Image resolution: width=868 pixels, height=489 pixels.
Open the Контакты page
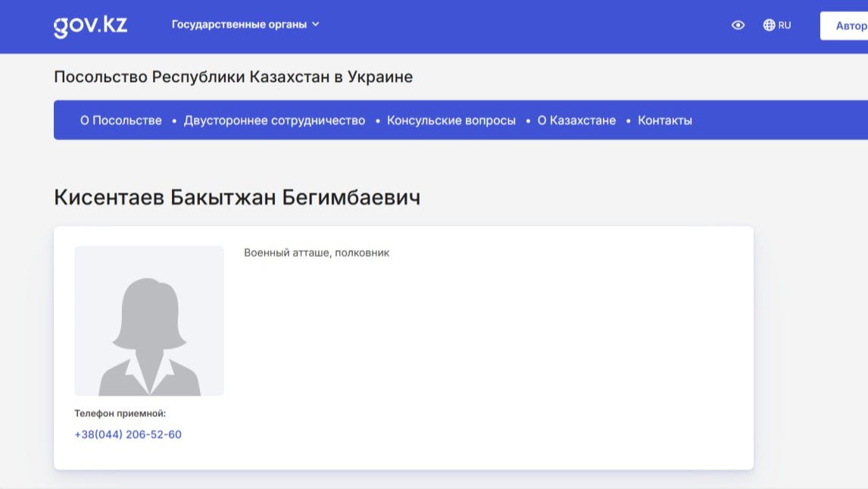coord(664,121)
